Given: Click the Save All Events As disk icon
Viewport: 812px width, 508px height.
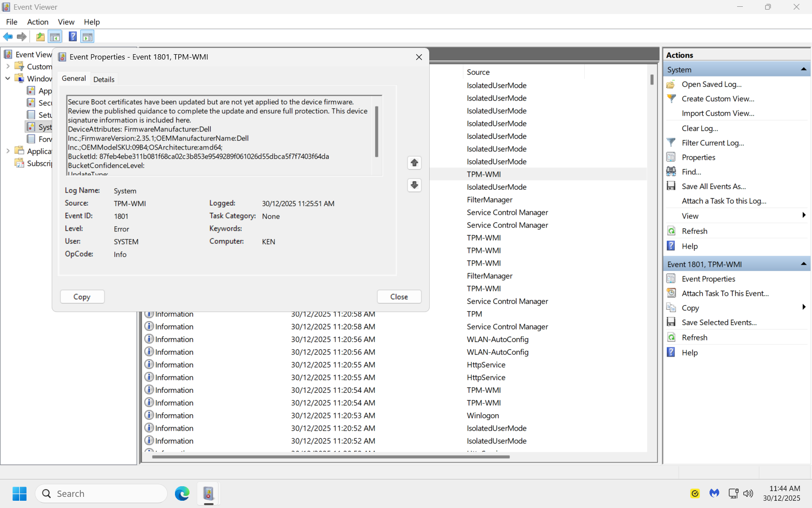Looking at the screenshot, I should [x=671, y=186].
